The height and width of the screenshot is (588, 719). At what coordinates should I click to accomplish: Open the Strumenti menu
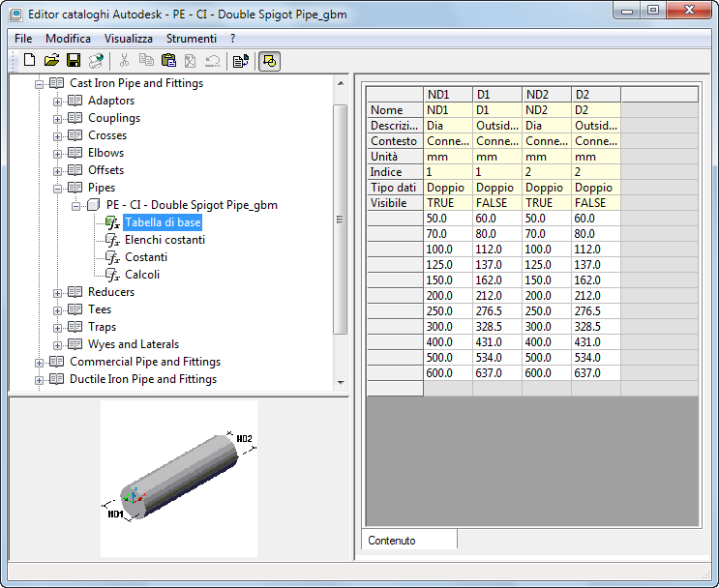[x=192, y=39]
